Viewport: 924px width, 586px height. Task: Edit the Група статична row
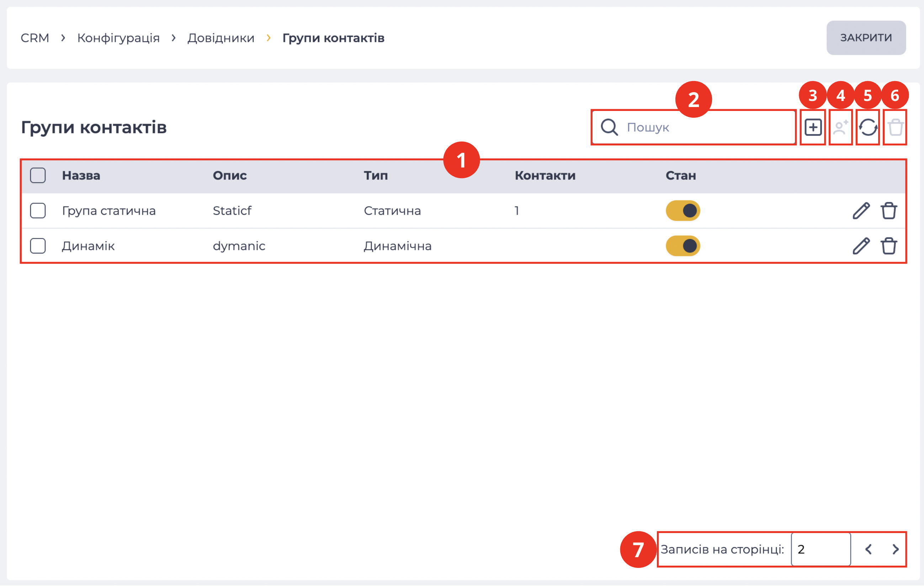pyautogui.click(x=861, y=211)
